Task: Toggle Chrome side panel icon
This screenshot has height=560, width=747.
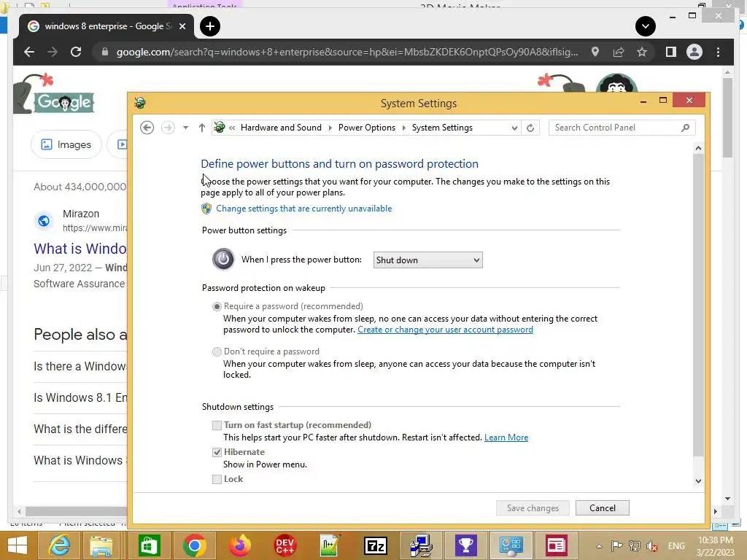Action: coord(671,52)
